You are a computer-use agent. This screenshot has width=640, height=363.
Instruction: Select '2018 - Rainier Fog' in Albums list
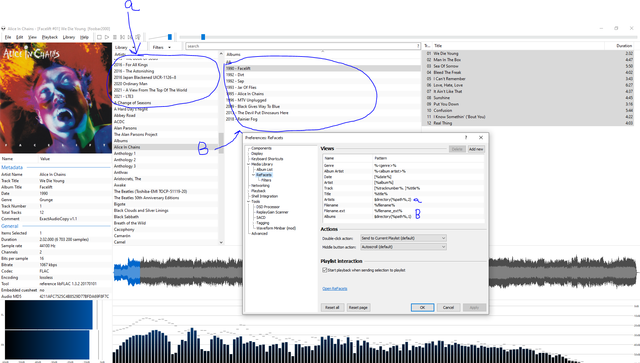322,119
